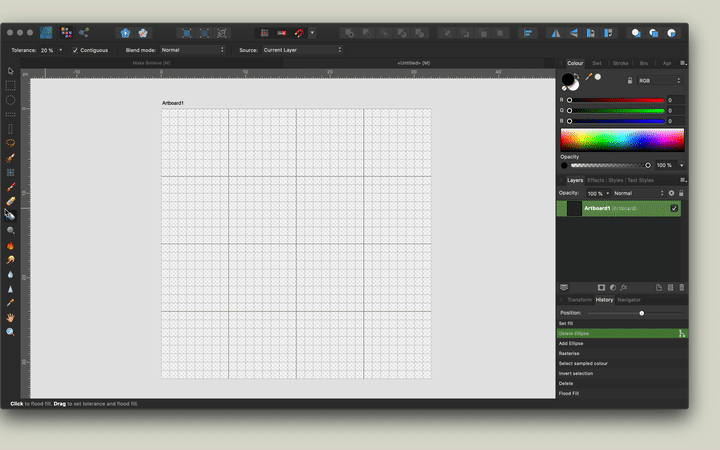Select the Move tool
This screenshot has height=450, width=720.
coord(10,71)
